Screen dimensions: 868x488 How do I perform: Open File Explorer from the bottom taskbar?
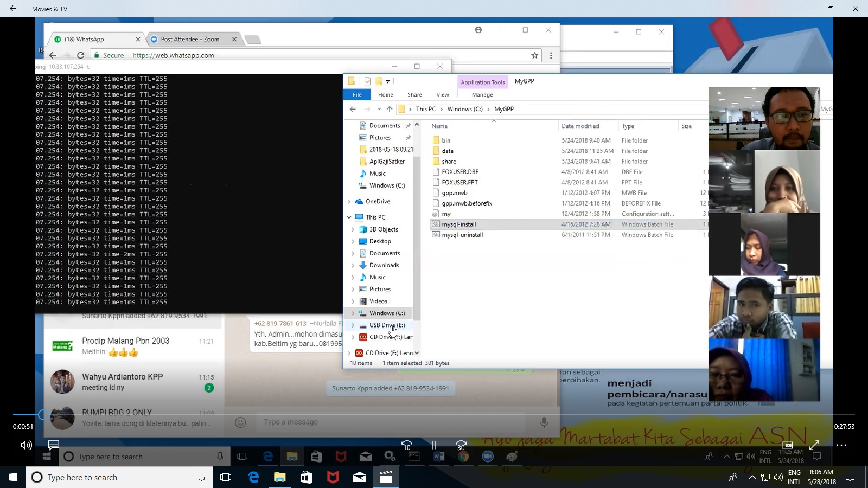[x=279, y=477]
